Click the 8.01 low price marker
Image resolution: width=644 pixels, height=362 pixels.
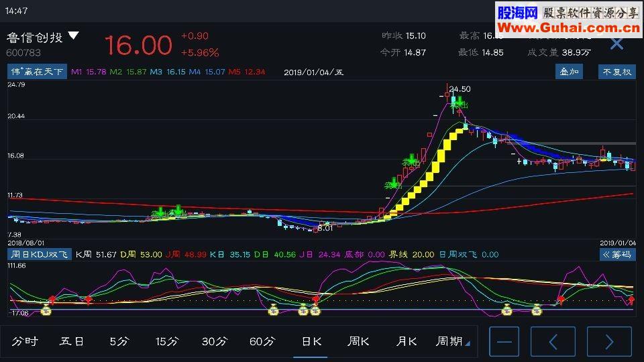(x=325, y=228)
